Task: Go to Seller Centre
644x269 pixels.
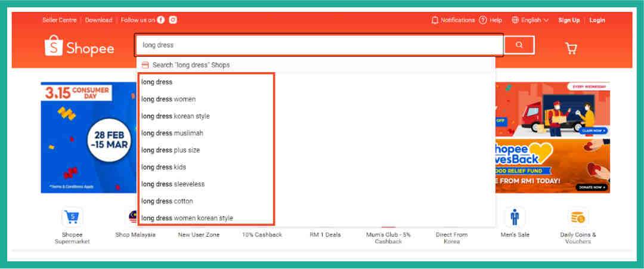Action: point(59,20)
